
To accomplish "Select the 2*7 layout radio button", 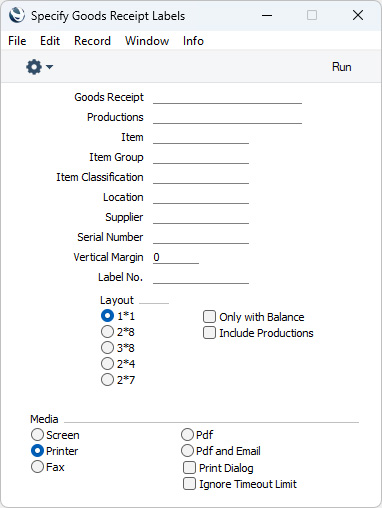I will click(107, 380).
